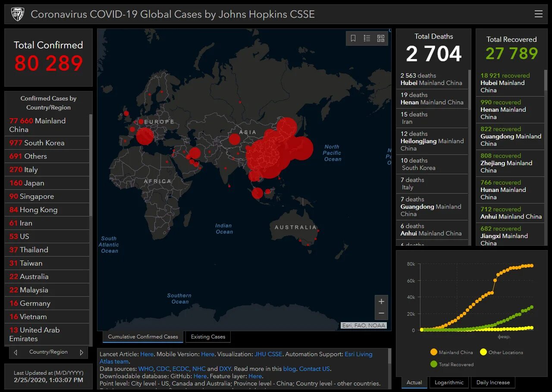The height and width of the screenshot is (392, 552).
Task: Open the JHU CSSE visualization link
Action: pos(268,354)
